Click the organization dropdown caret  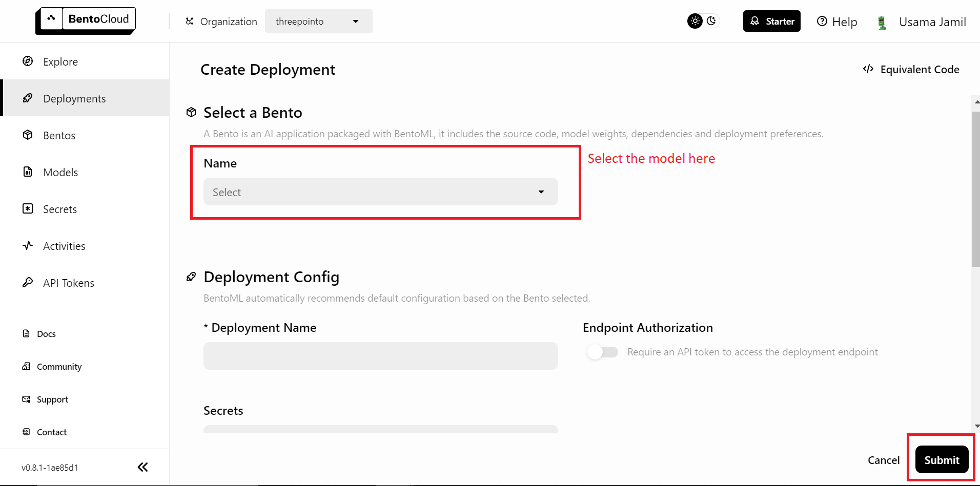point(356,22)
